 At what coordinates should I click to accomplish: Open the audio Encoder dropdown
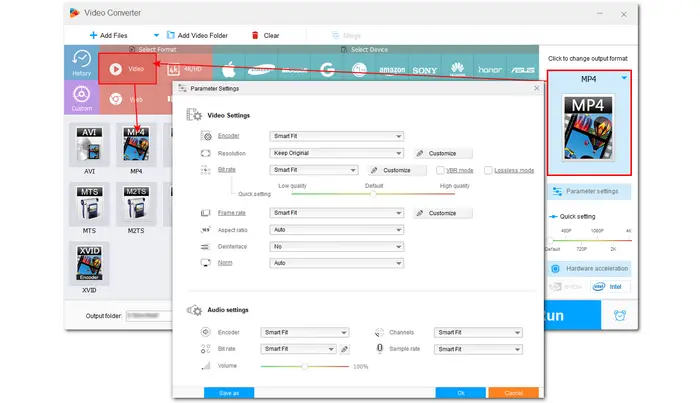tap(304, 332)
